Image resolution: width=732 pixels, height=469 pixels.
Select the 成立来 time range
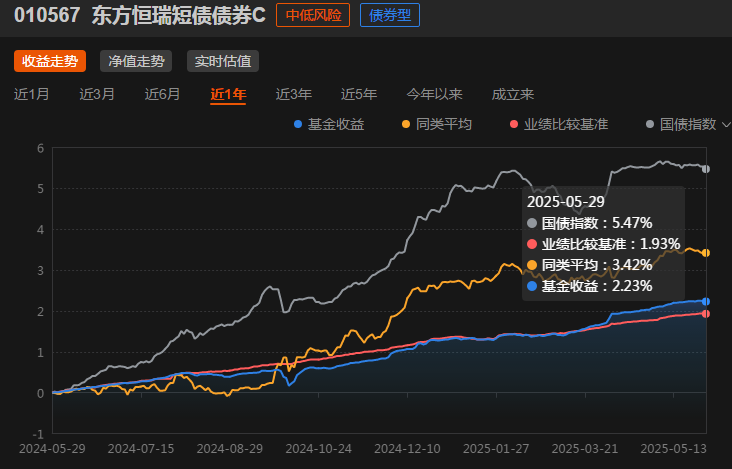coord(512,94)
